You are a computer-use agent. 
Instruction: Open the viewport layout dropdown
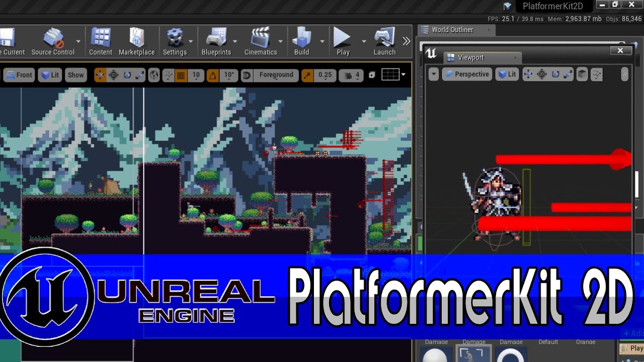pyautogui.click(x=393, y=75)
